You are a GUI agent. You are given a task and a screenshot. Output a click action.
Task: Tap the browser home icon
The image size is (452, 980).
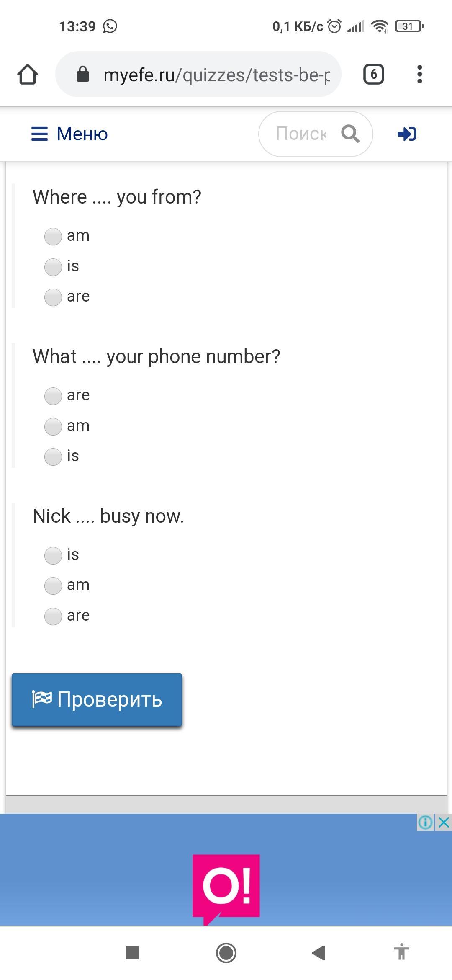point(28,75)
